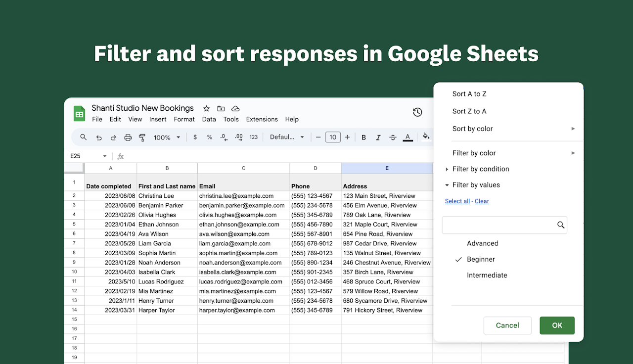This screenshot has width=633, height=364.
Task: Open the View menu
Action: pos(135,119)
